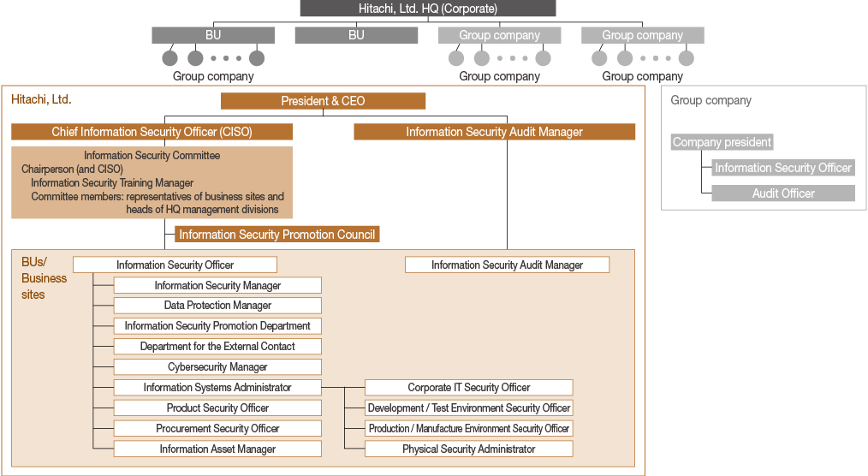The width and height of the screenshot is (868, 476).
Task: Click the white Information Security Audit Manager box
Action: pyautogui.click(x=507, y=265)
